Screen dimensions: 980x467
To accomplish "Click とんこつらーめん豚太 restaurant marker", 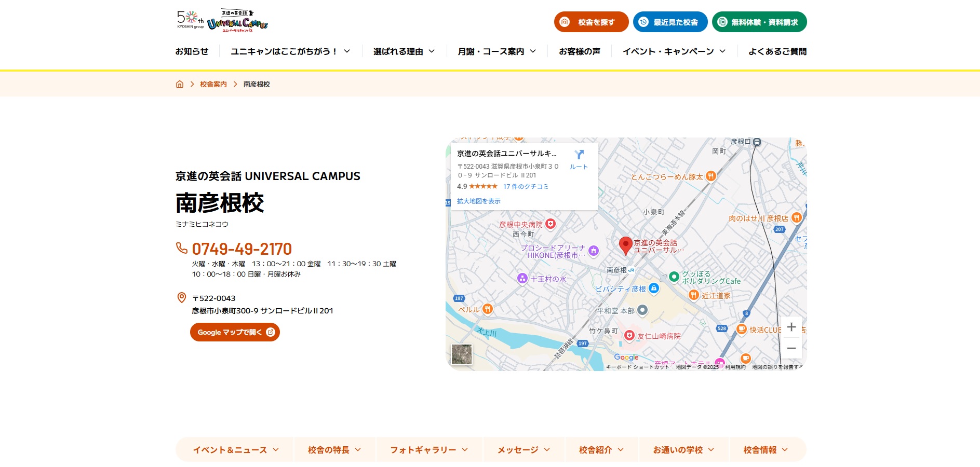I will (x=710, y=176).
